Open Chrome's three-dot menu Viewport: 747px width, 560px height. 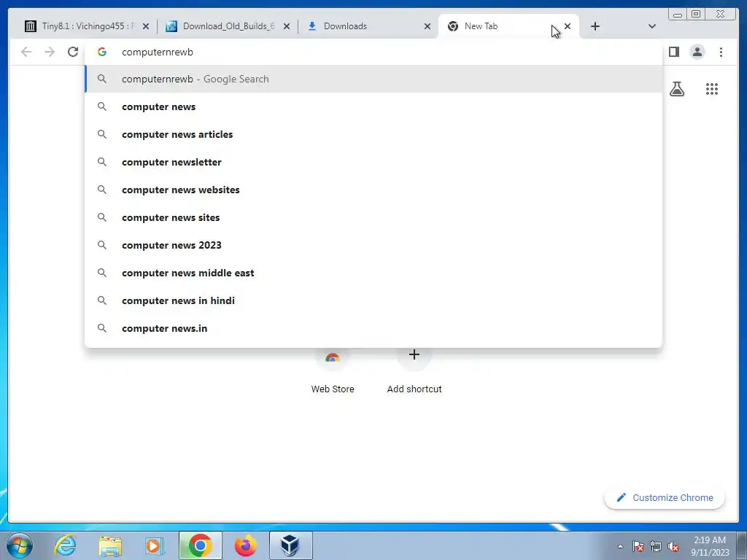pyautogui.click(x=721, y=52)
